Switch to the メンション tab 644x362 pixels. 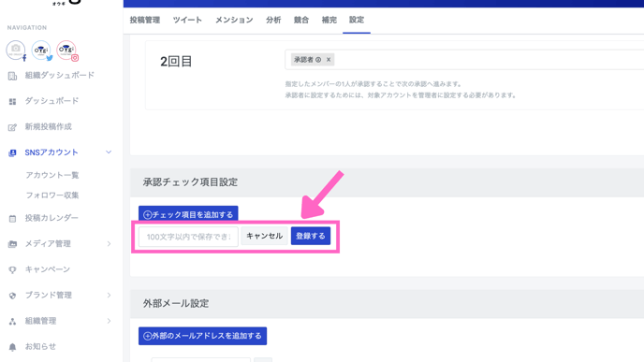234,20
